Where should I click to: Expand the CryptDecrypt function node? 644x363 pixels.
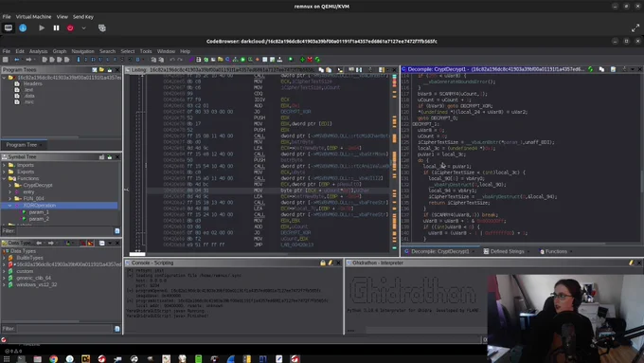[10, 185]
